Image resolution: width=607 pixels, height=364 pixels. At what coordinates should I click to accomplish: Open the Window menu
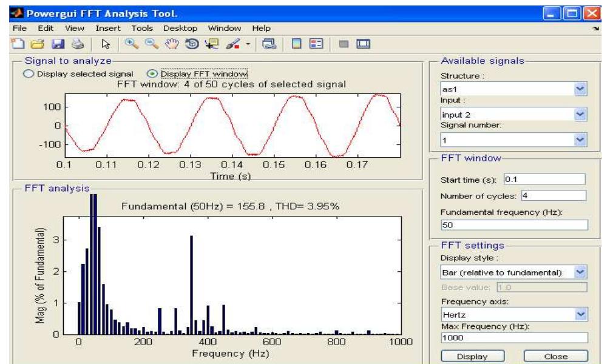tap(225, 29)
